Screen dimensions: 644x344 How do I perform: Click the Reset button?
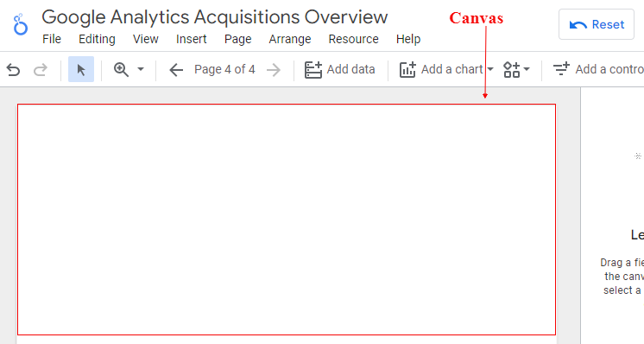(597, 24)
